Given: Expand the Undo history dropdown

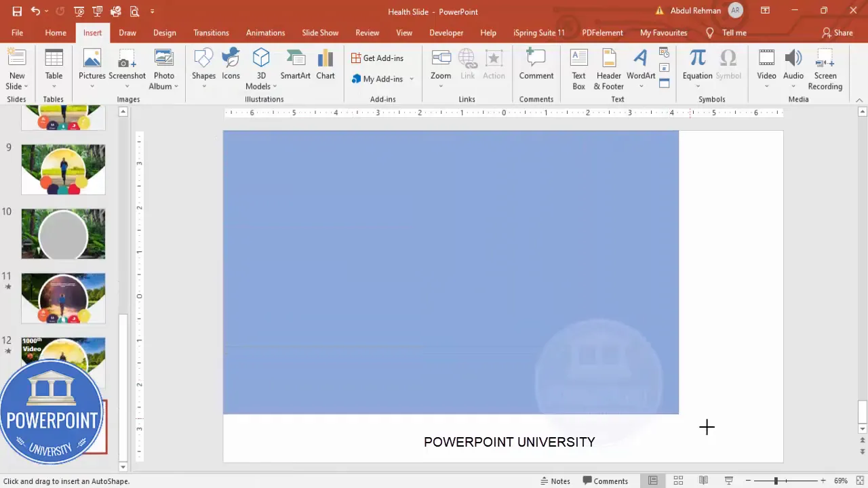Looking at the screenshot, I should 46,12.
